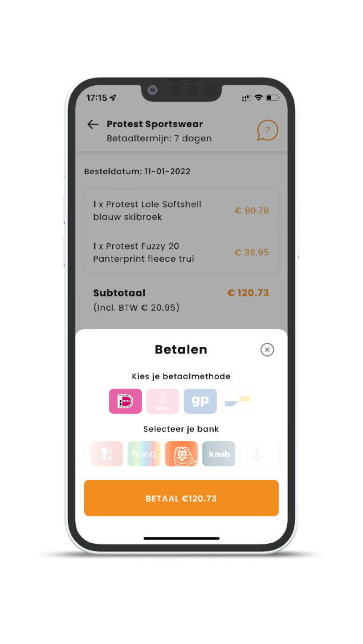The image size is (363, 644).
Task: Open the Protest Fuzzy 20 fleece trui item
Action: pyautogui.click(x=181, y=252)
